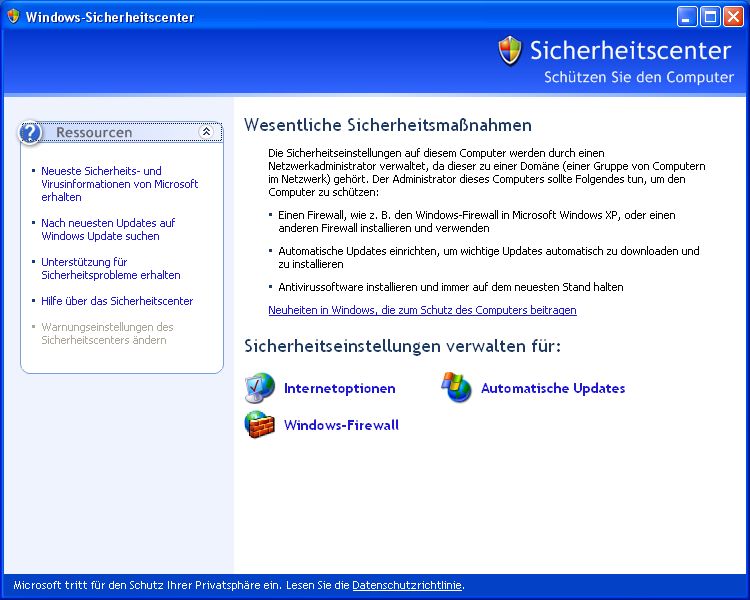Click the Automatische Updates Windows globe icon
750x600 pixels.
(456, 387)
